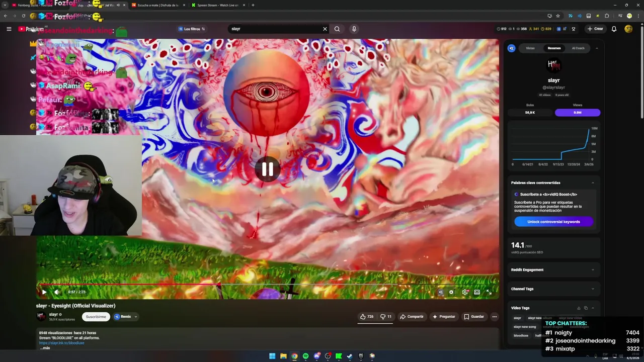Collapse the 'Video Tags' section chevron

[593, 308]
